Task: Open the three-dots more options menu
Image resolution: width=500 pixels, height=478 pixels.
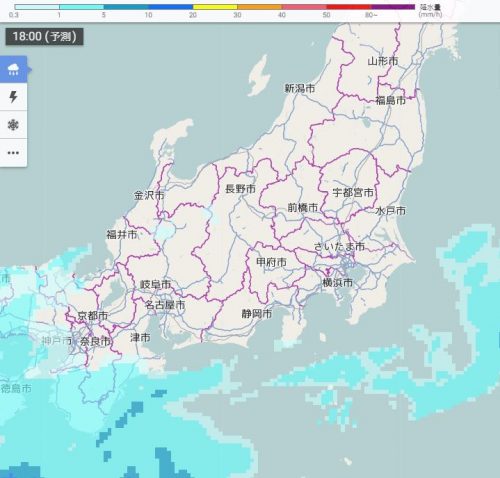Action: (13, 153)
